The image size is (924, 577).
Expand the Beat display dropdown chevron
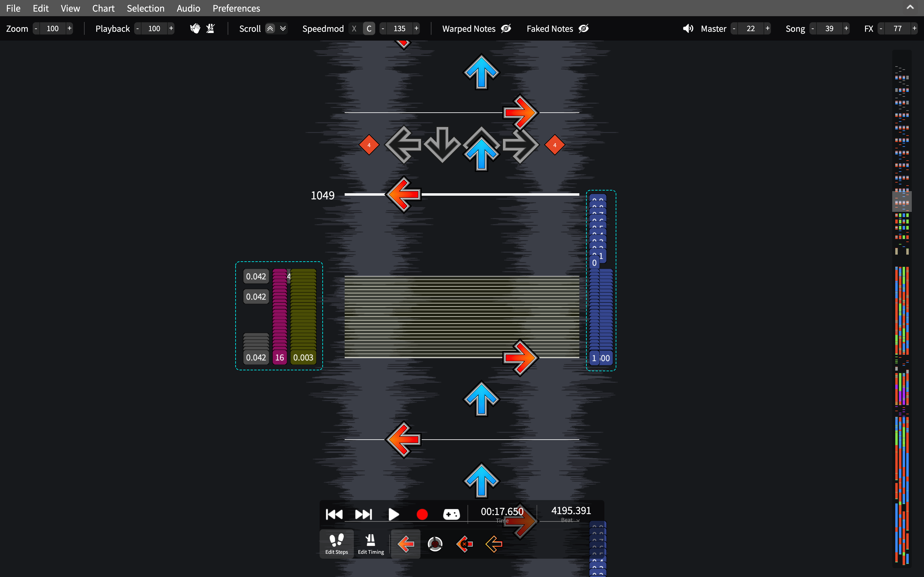click(x=578, y=521)
